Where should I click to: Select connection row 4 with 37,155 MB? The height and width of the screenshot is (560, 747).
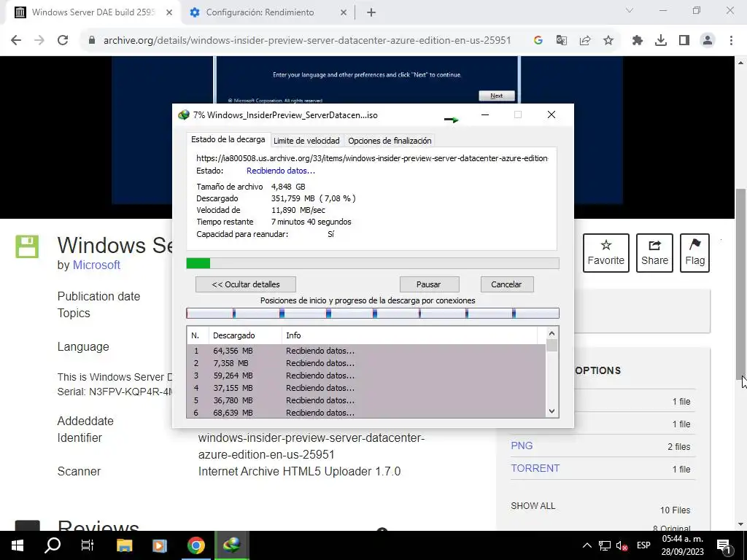[366, 388]
